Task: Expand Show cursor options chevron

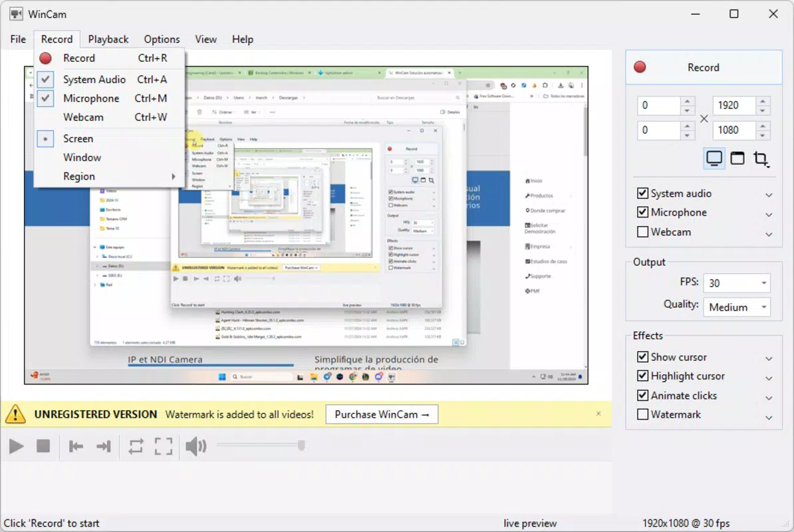Action: 769,359
